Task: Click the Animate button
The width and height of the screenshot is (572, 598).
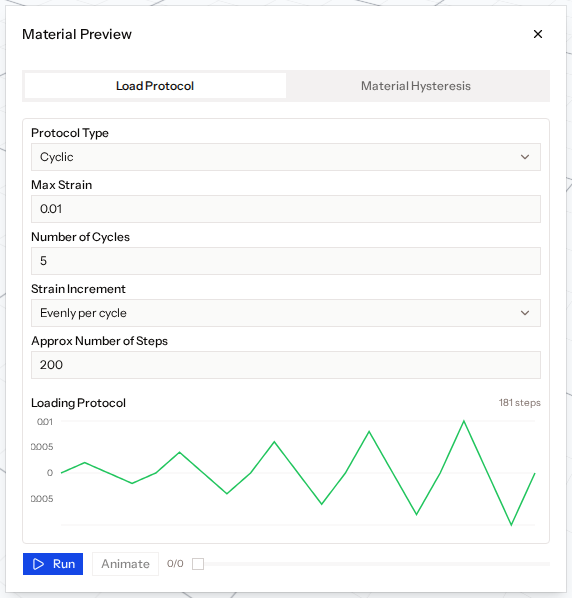Action: click(x=125, y=564)
